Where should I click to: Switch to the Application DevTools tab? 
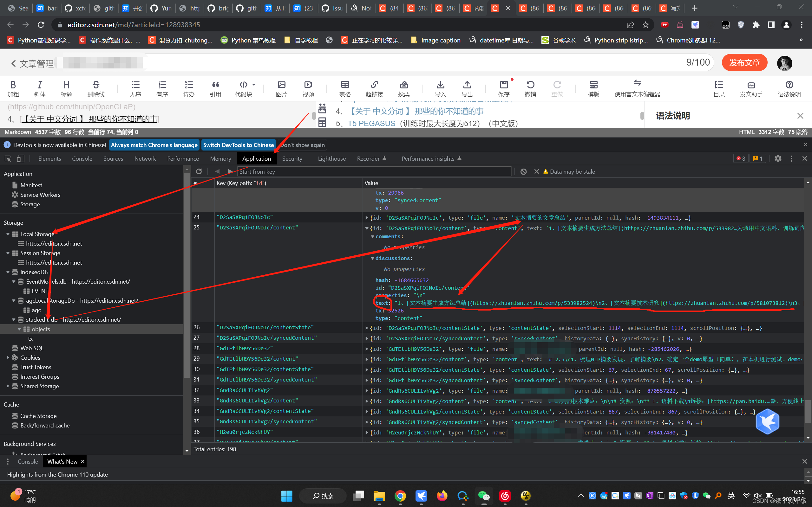[256, 158]
